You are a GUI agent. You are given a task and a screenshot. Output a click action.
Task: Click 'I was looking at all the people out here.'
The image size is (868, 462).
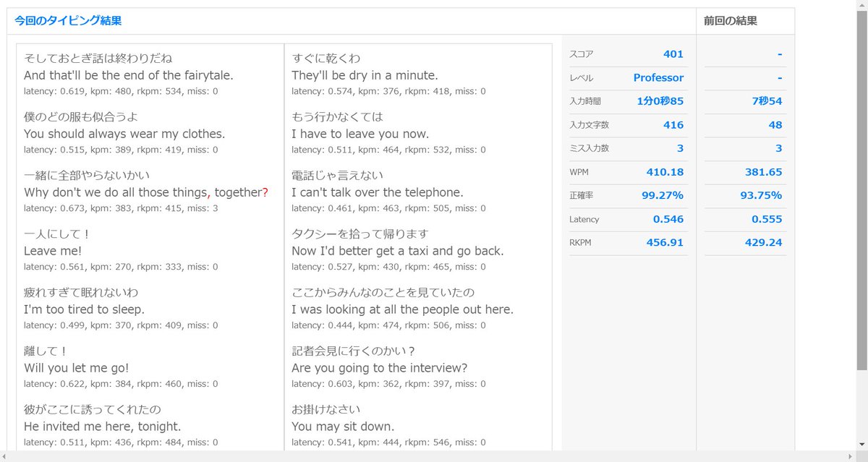[x=403, y=309]
